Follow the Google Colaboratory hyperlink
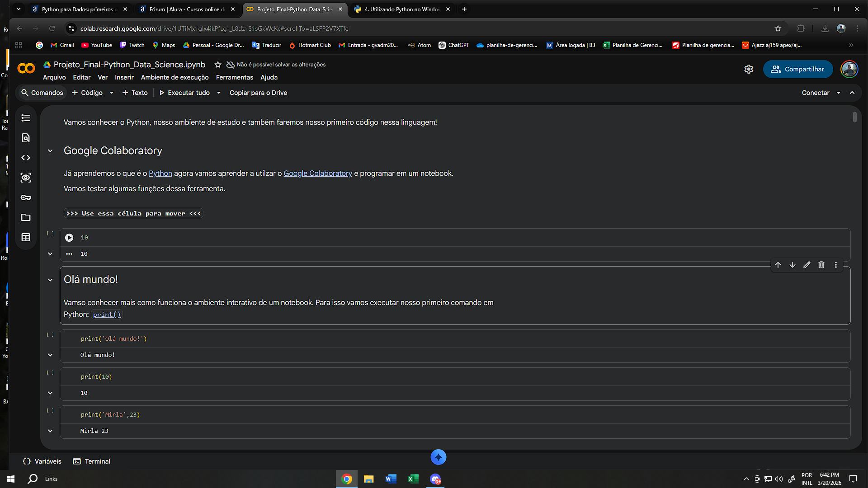 pyautogui.click(x=317, y=174)
